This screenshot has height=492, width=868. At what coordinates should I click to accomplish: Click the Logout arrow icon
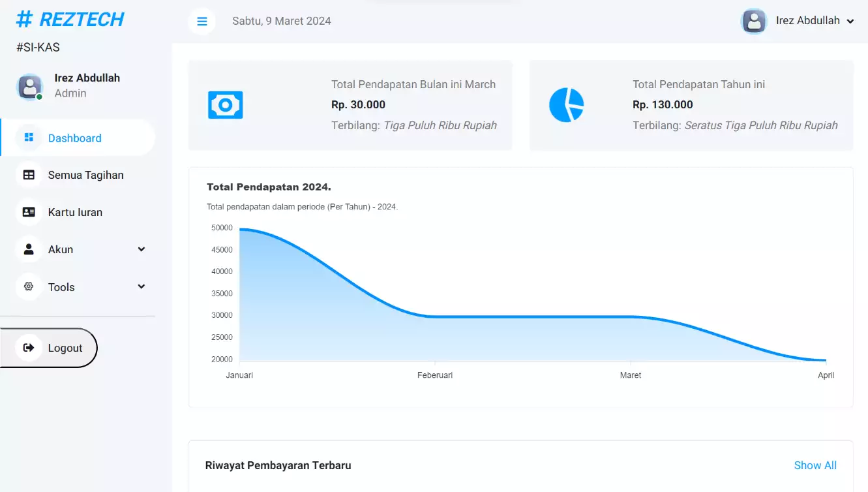click(x=29, y=348)
